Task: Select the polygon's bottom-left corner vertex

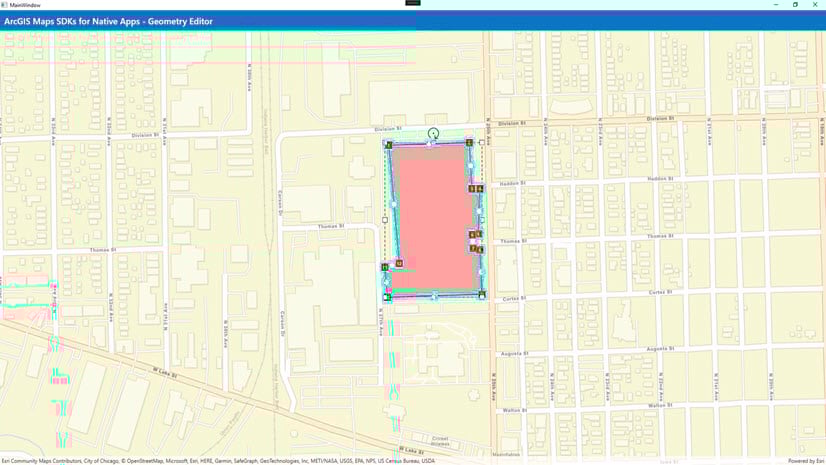Action: pos(387,298)
